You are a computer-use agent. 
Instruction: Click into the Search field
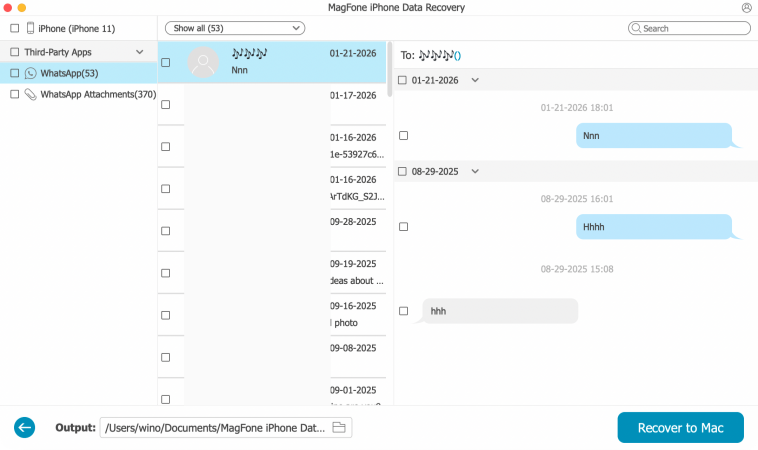tap(689, 28)
